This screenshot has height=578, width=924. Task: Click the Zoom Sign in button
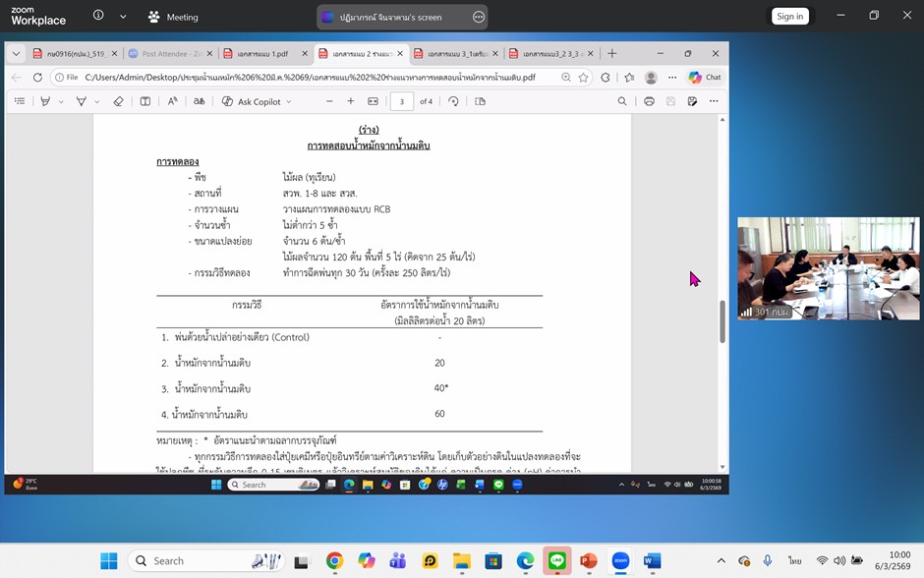click(x=789, y=16)
